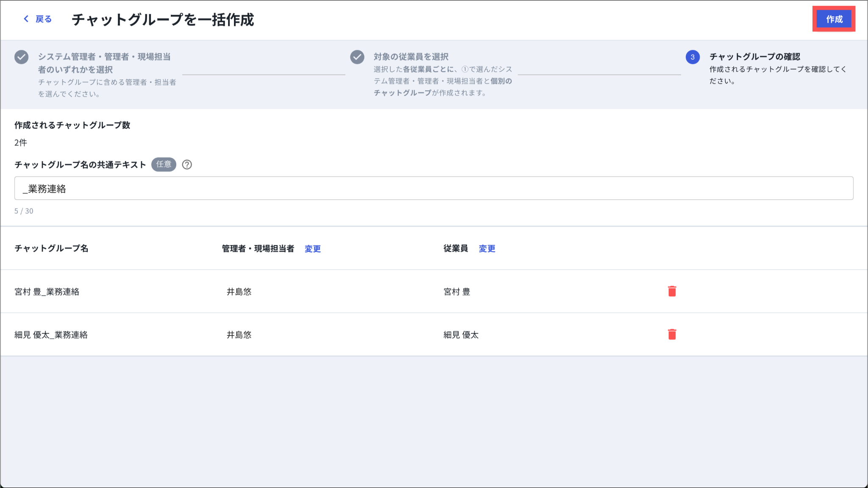The image size is (868, 488).
Task: Click employee name 細見 優太
Action: click(x=461, y=335)
